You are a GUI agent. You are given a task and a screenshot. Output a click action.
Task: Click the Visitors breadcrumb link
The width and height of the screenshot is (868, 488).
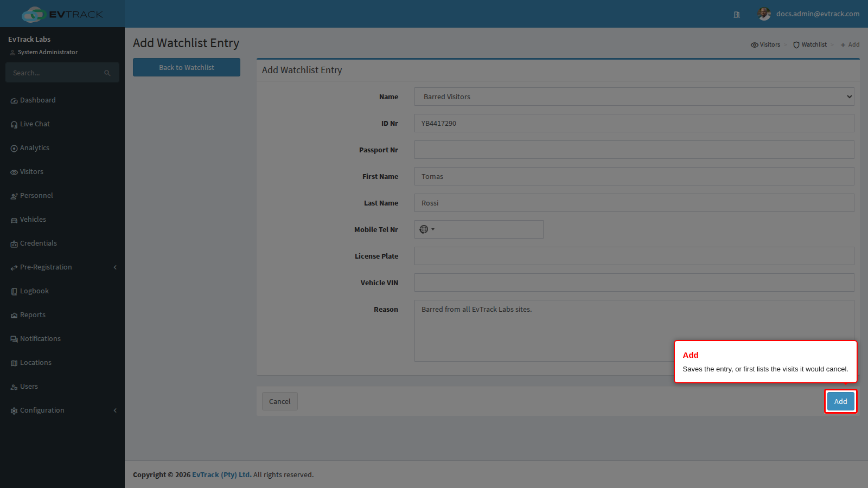pyautogui.click(x=765, y=44)
